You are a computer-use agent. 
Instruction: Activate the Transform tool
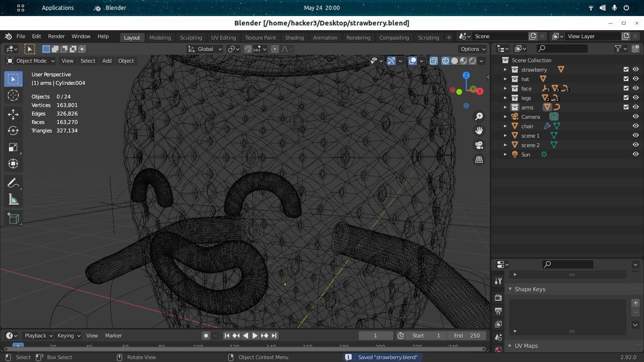click(13, 164)
